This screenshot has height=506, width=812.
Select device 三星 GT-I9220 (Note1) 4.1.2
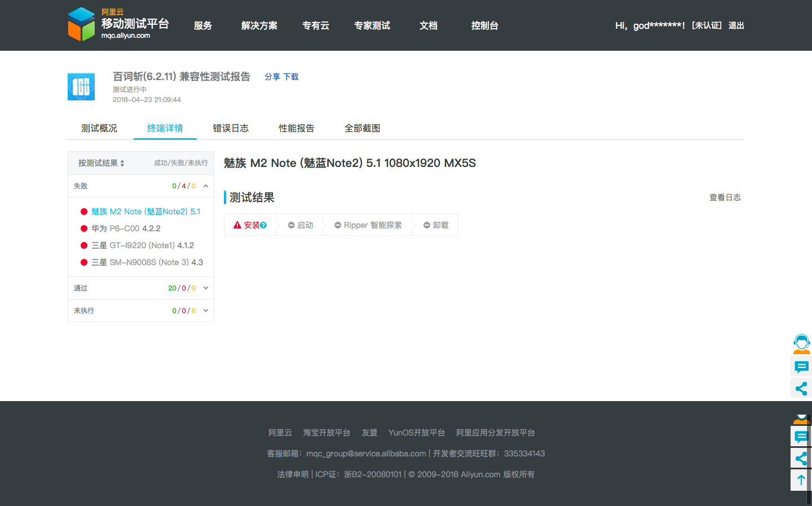tap(143, 245)
